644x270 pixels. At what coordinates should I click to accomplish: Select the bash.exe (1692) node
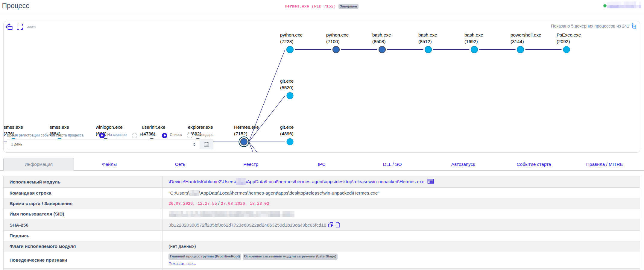[474, 50]
